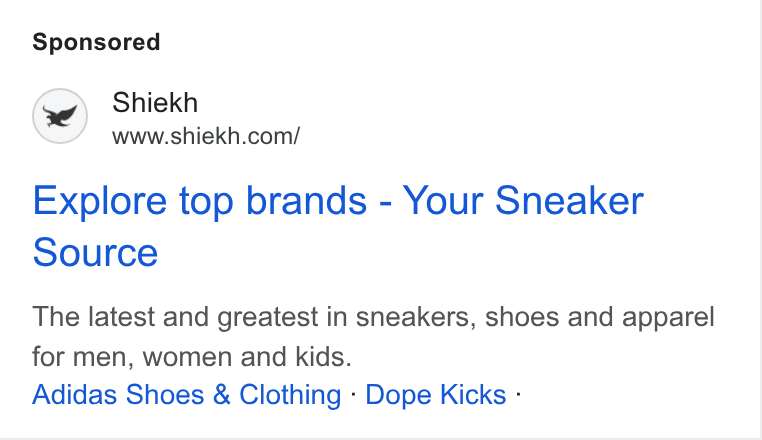Screen dimensions: 762x440
Task: Click "Explore" at the start of the headline
Action: click(x=100, y=201)
